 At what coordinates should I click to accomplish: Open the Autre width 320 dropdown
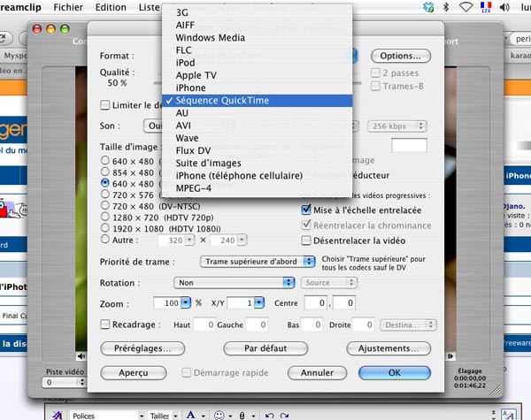click(189, 240)
